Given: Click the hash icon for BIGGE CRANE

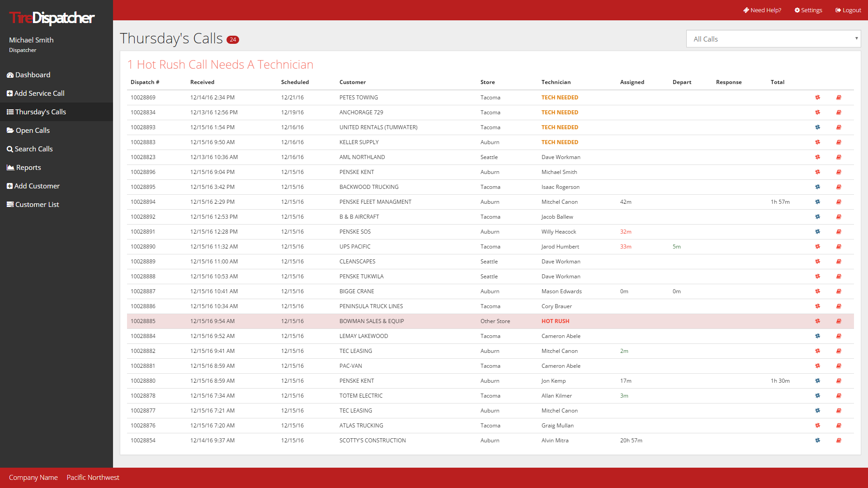Looking at the screenshot, I should pos(817,291).
